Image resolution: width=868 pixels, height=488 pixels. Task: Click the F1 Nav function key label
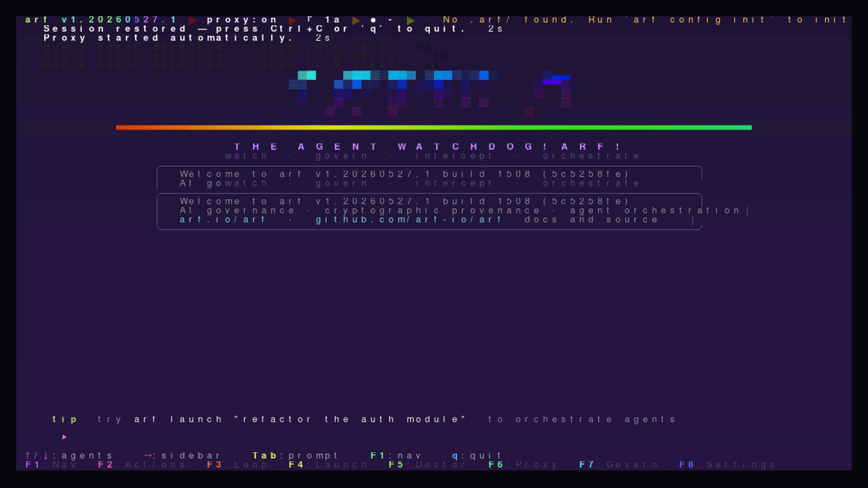point(52,465)
